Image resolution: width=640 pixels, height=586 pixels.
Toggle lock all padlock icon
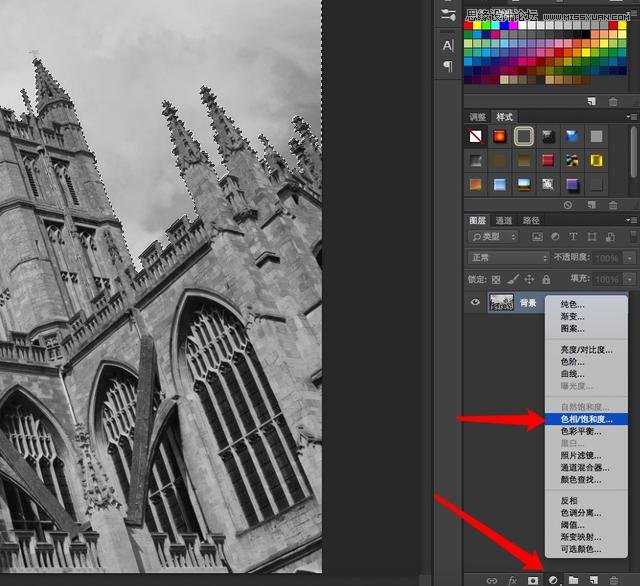[x=546, y=280]
